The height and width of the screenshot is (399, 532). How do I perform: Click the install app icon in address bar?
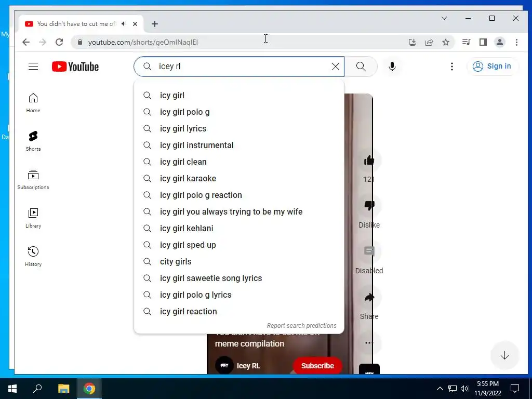click(x=412, y=42)
